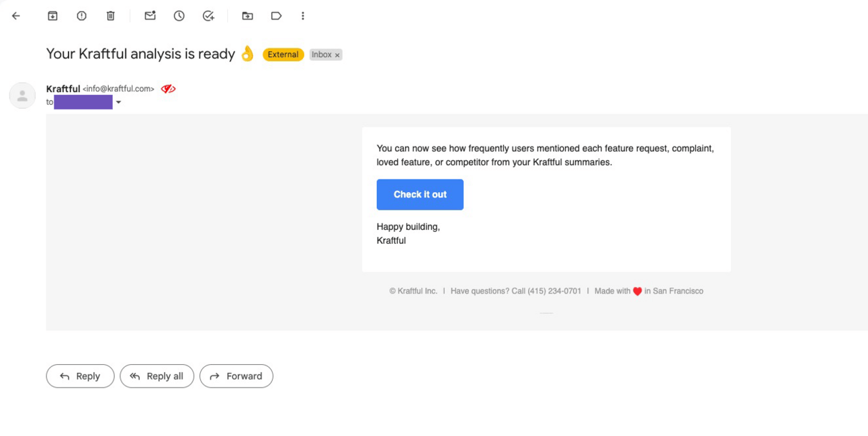Open the More options three-dot menu
868x436 pixels.
(303, 16)
